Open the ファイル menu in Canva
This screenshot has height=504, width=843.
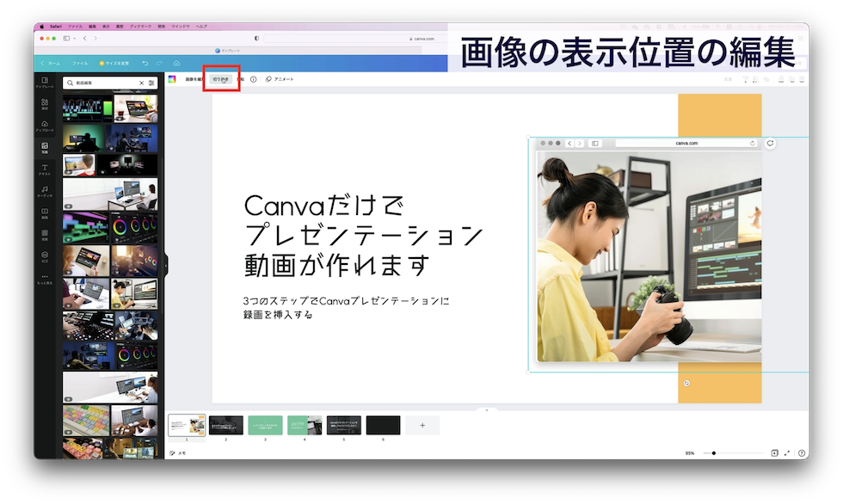click(x=82, y=63)
